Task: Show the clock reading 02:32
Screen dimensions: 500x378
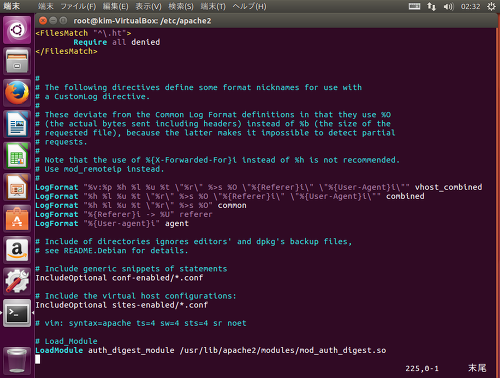Action: coord(470,6)
